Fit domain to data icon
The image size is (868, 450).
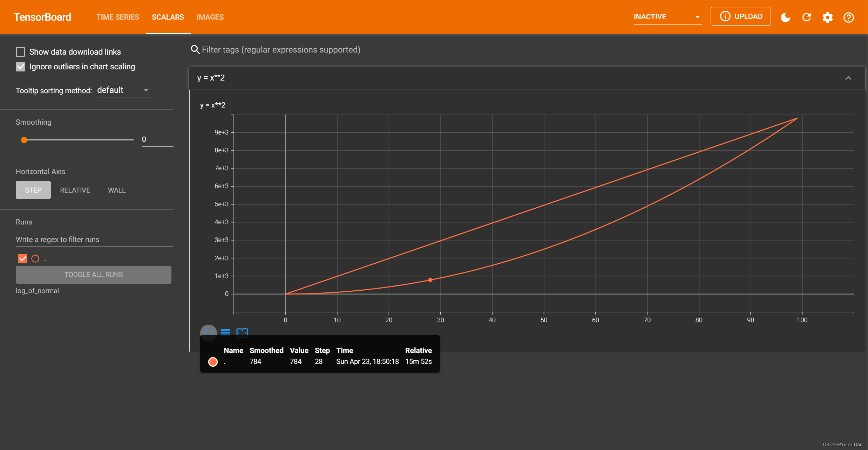click(x=242, y=332)
